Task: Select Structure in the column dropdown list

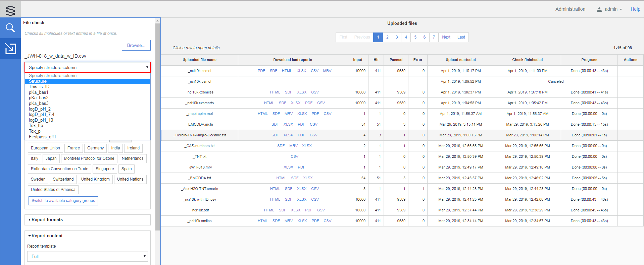Action: [x=38, y=81]
